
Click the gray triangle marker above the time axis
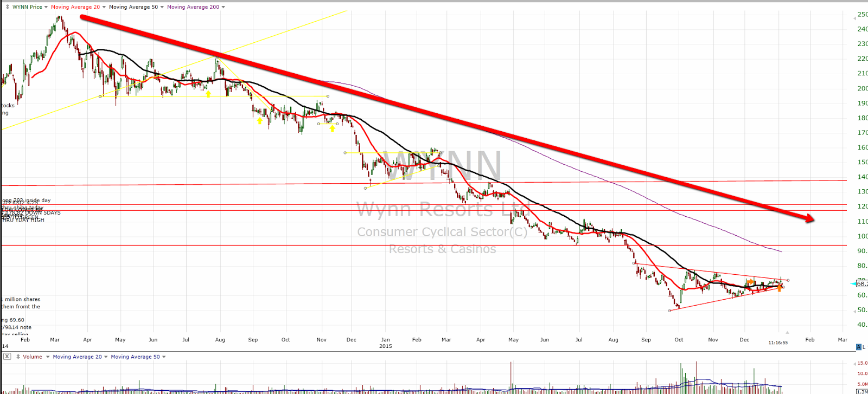click(787, 332)
